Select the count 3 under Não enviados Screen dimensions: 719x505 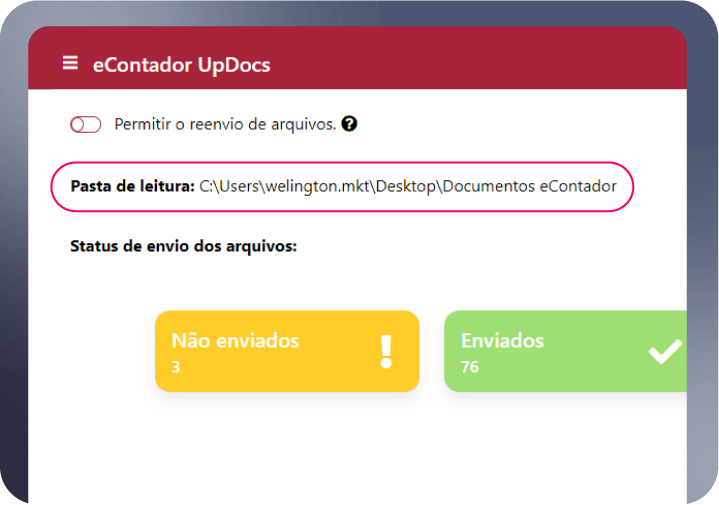click(x=175, y=367)
